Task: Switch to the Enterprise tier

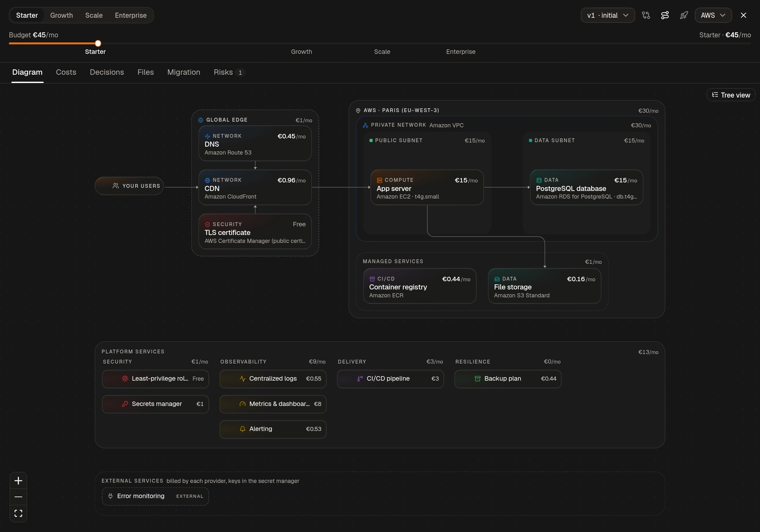Action: click(131, 15)
